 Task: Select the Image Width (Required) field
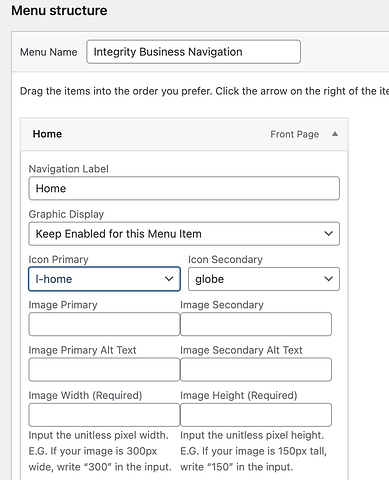pos(104,415)
